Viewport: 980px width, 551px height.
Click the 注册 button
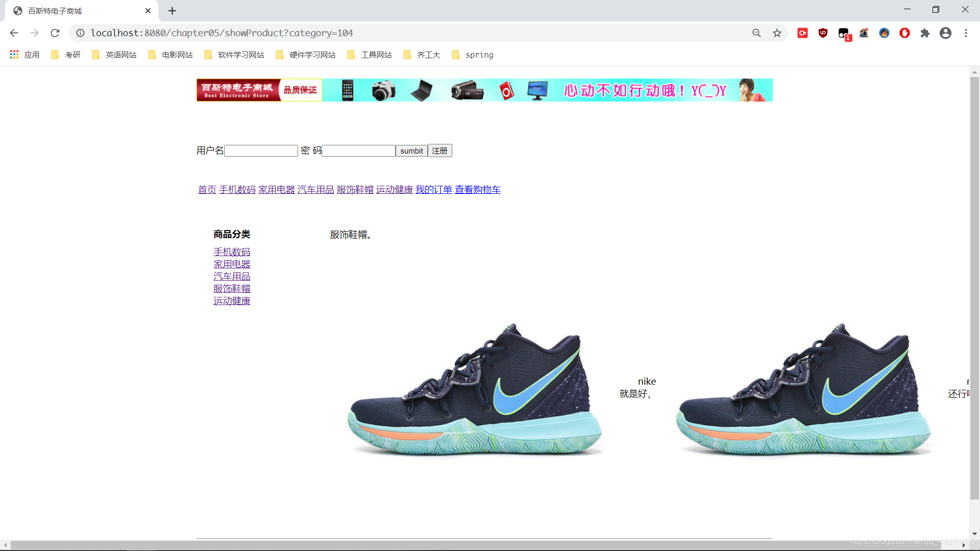pyautogui.click(x=439, y=151)
